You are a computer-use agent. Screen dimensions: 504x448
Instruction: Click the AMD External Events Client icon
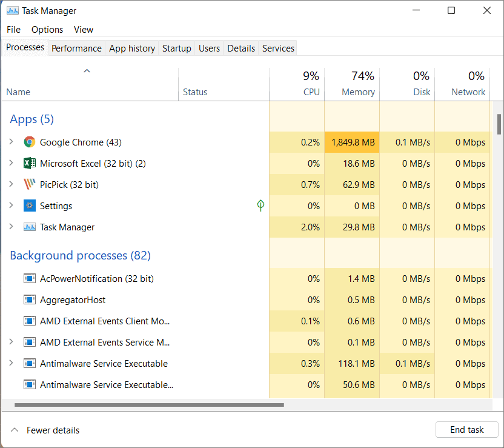tap(29, 321)
